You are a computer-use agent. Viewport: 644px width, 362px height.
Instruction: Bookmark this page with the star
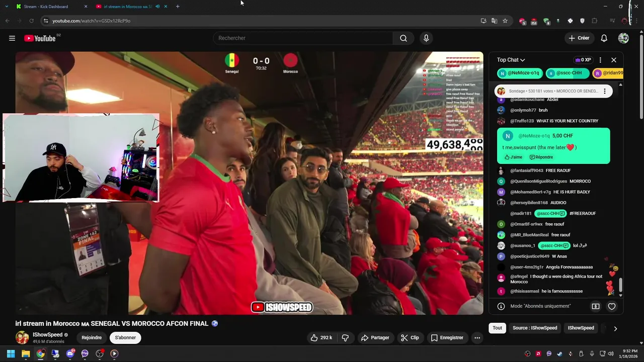[505, 21]
